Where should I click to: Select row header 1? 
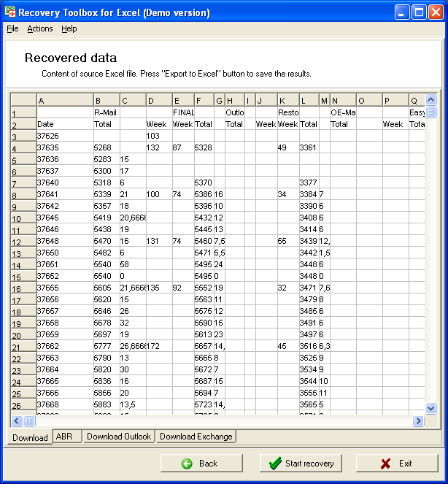pos(23,112)
